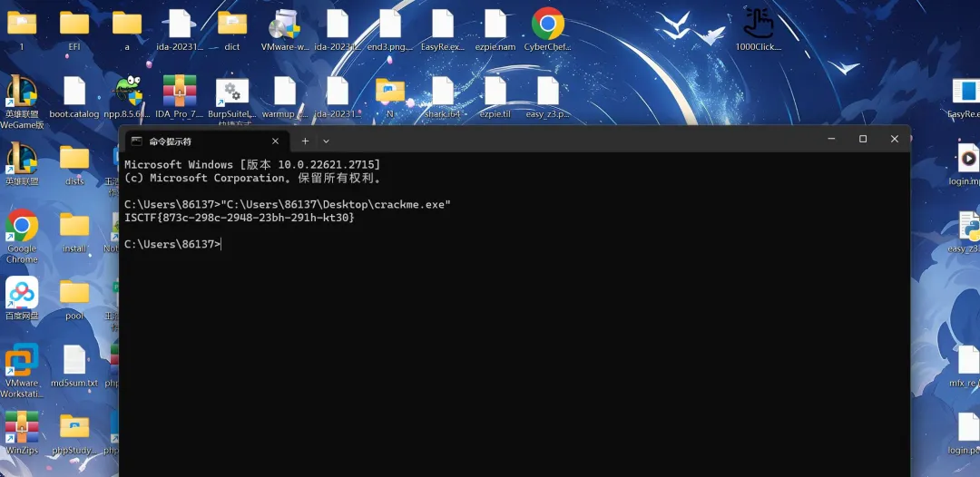Open the 英雄联盟 shortcut without WeGame
The width and height of the screenshot is (980, 477).
tap(21, 159)
